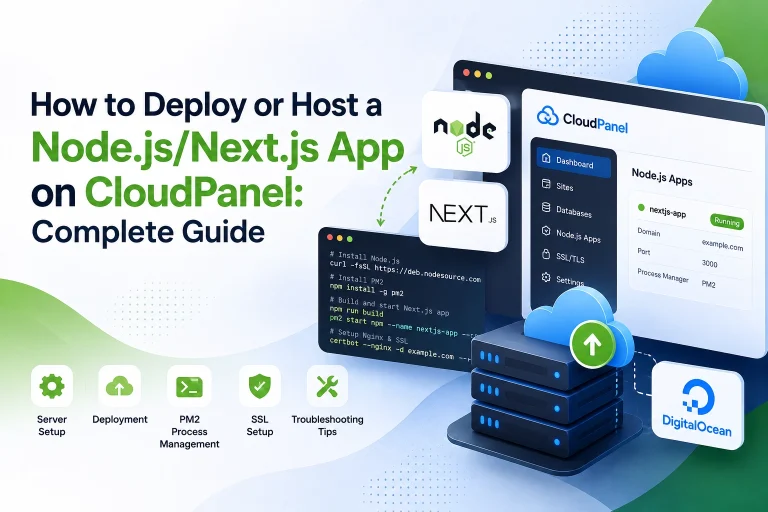Click the green status dot beside nextjs-app
768x512 pixels.
click(x=641, y=208)
